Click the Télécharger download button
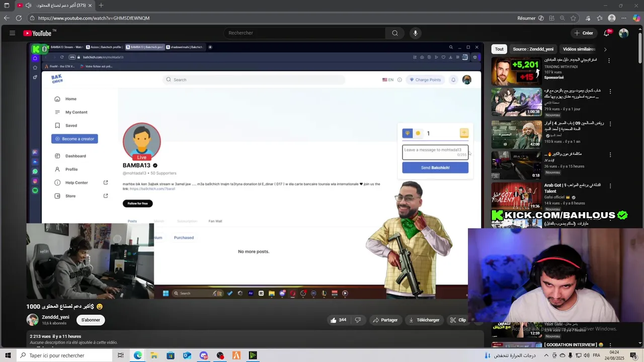Screen dimensions: 644x362 coord(424,320)
